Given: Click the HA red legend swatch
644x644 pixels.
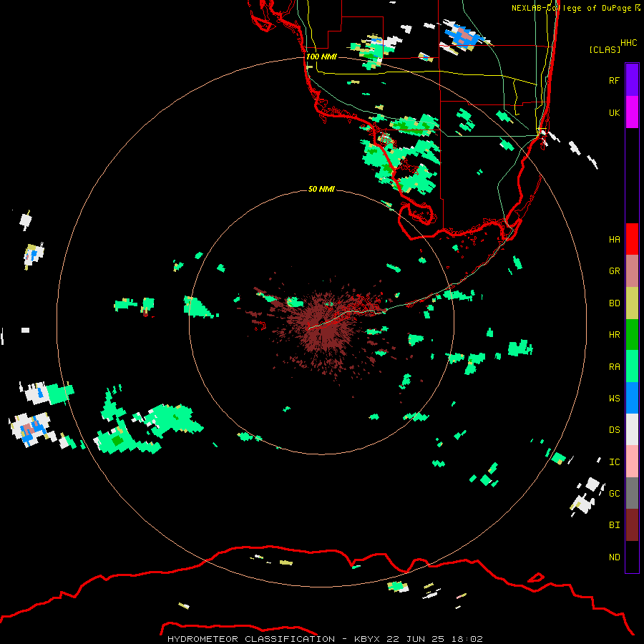Looking at the screenshot, I should (632, 239).
